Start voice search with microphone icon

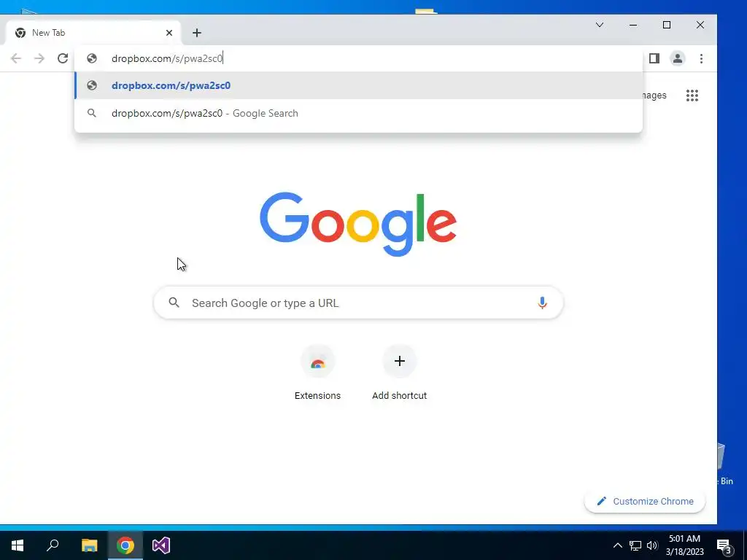pos(542,303)
